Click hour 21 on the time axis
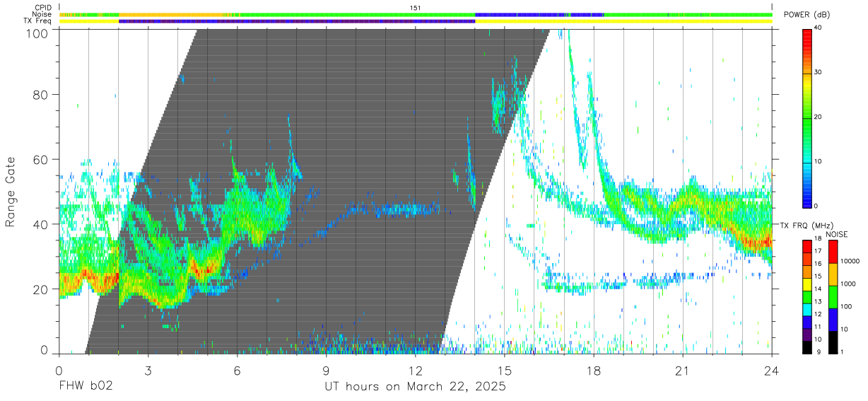This screenshot has height=401, width=868. pos(682,370)
